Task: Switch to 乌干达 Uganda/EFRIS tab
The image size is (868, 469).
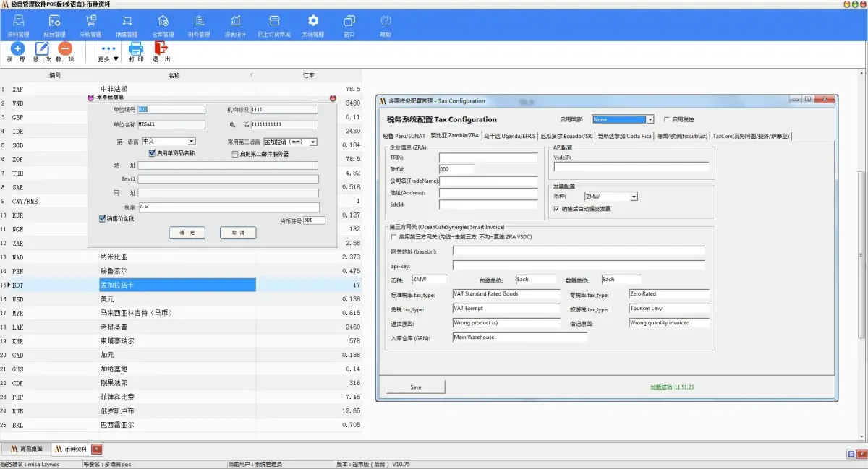Action: click(510, 136)
